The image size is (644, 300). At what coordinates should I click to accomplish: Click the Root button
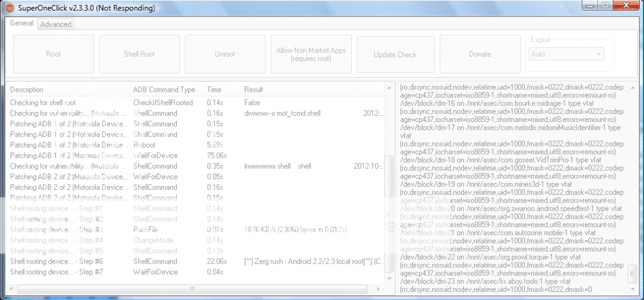tap(54, 54)
